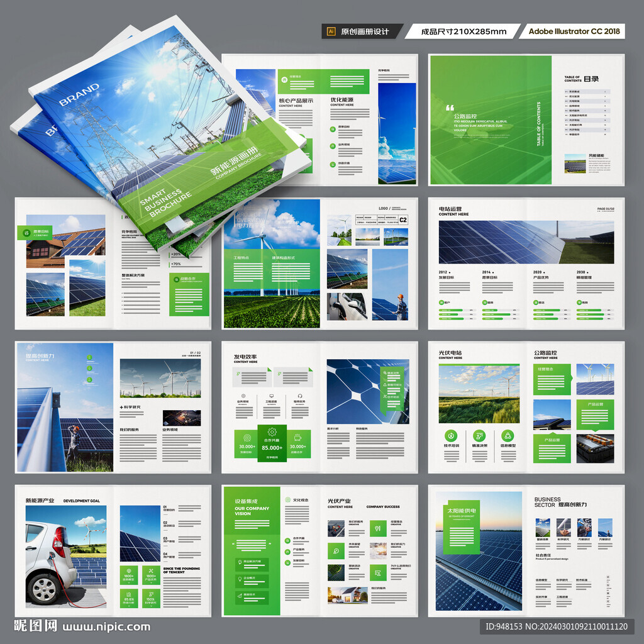Click the map-pin icon beside 企业概况
The image size is (644, 644).
240,579
